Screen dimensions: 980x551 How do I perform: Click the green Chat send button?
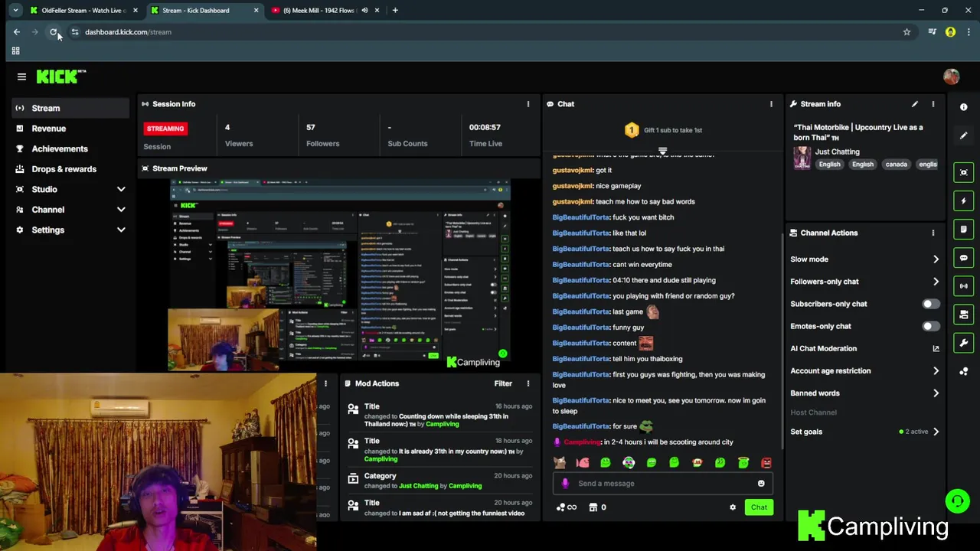click(x=759, y=507)
